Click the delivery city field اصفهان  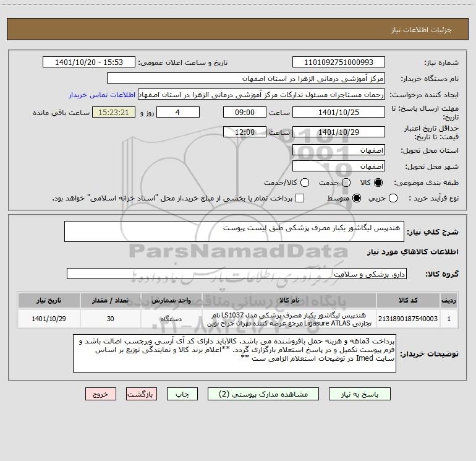[339, 166]
